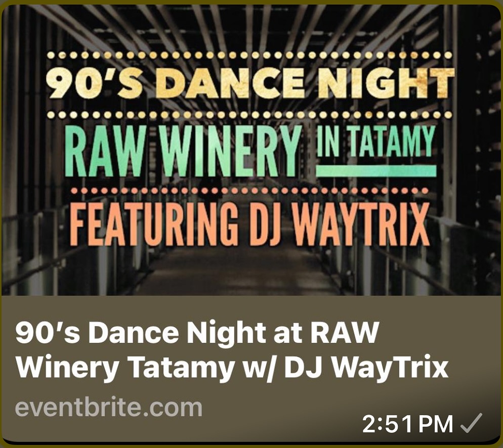Click "Winery Tatamy" in the preview title
503x448 pixels.
pyautogui.click(x=124, y=367)
